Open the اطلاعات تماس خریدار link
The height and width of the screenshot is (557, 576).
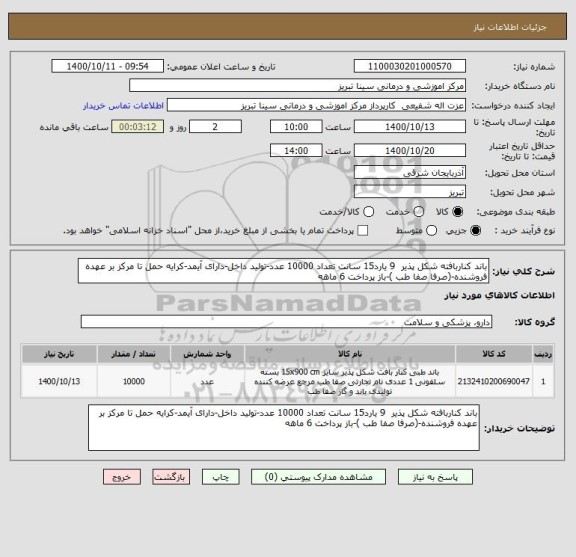click(x=123, y=106)
